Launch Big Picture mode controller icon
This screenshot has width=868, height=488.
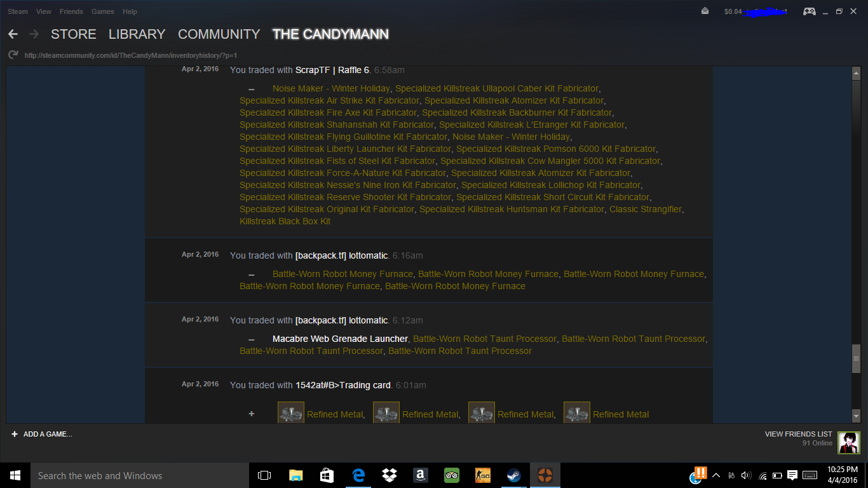809,11
